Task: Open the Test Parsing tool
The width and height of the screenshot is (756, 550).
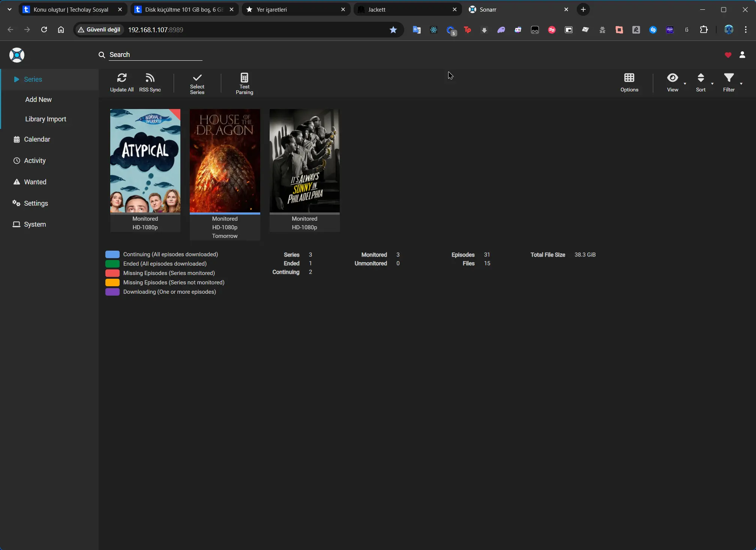Action: point(244,83)
